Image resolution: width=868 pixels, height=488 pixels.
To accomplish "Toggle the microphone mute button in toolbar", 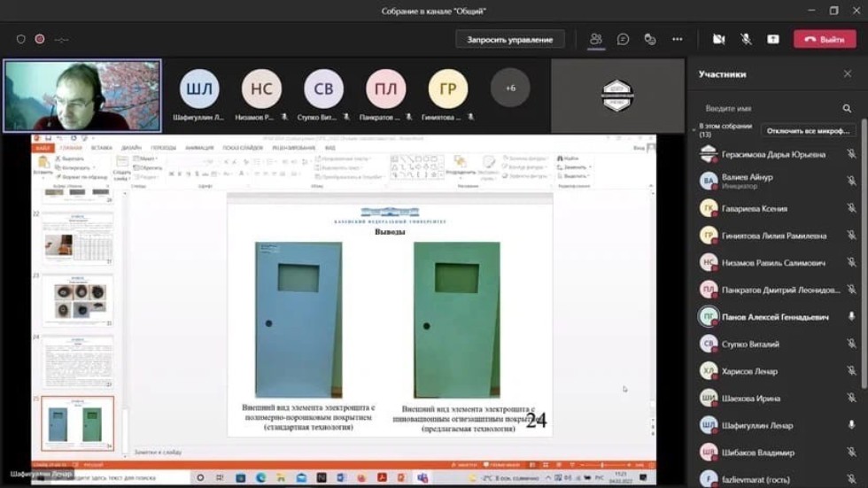I will click(746, 39).
